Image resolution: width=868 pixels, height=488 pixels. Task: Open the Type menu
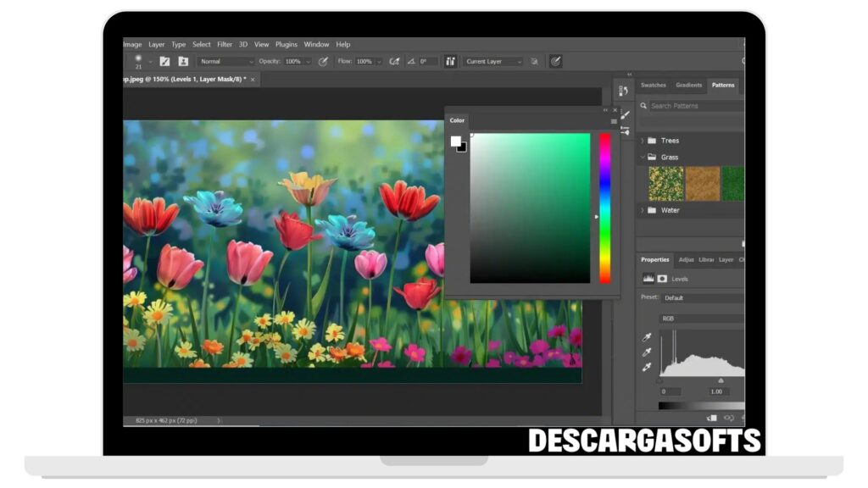coord(178,44)
